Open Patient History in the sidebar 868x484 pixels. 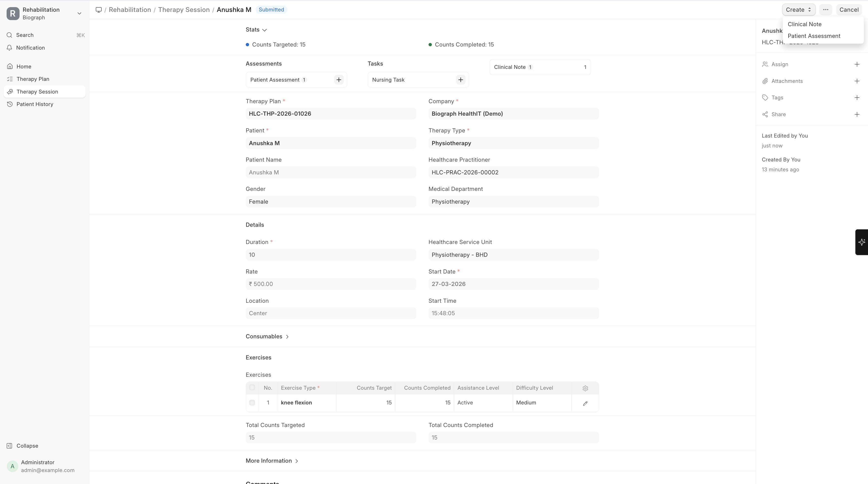coord(35,104)
